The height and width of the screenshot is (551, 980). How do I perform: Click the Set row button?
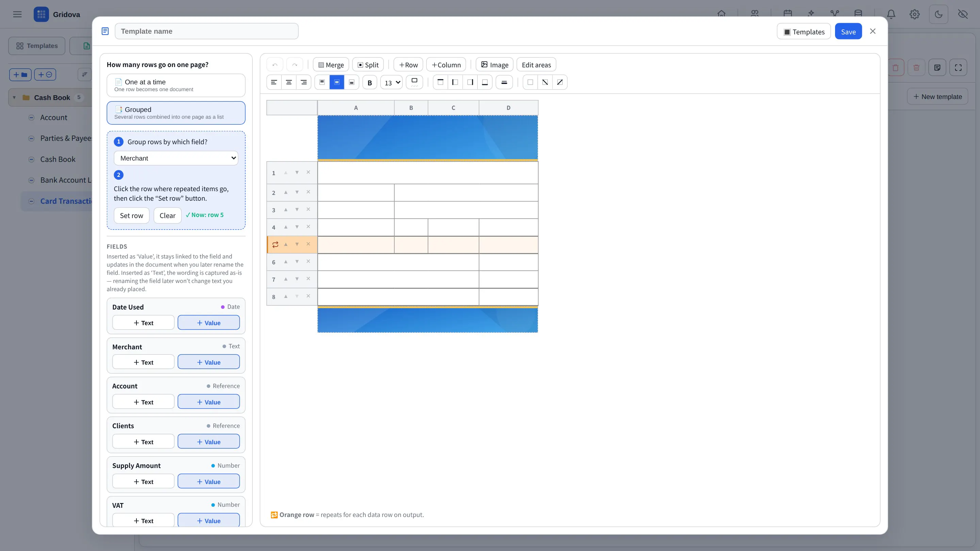(132, 215)
